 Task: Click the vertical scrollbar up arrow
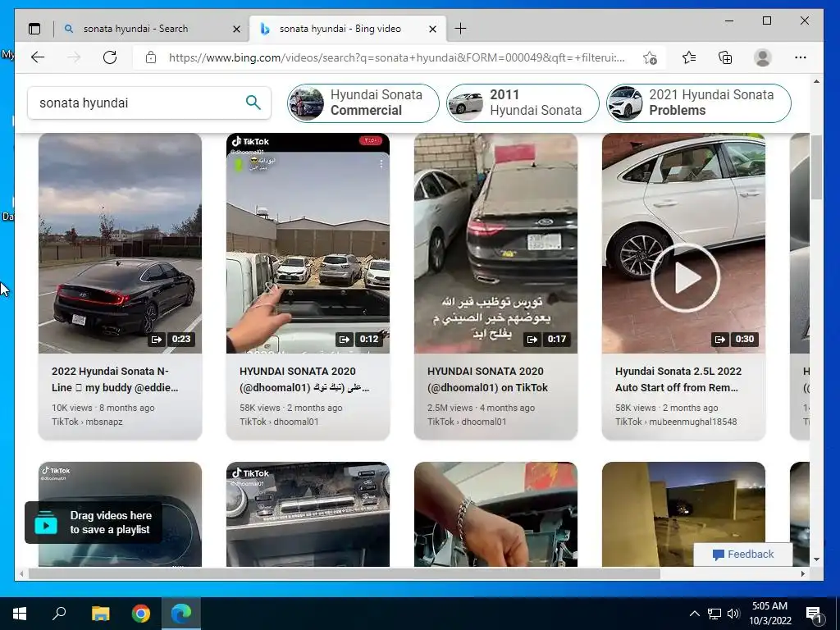pyautogui.click(x=816, y=81)
